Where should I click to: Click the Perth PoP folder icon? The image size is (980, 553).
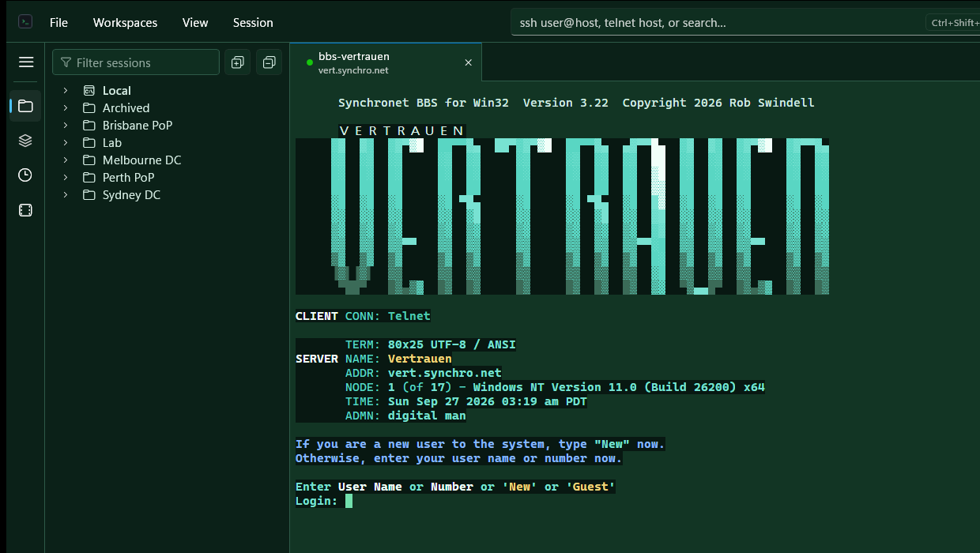pos(89,178)
